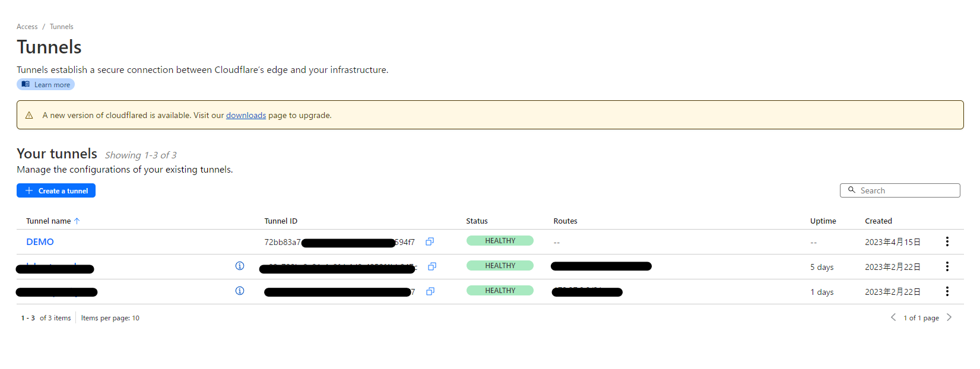Image resolution: width=980 pixels, height=369 pixels.
Task: Click the Tunnel ID column header
Action: (281, 221)
